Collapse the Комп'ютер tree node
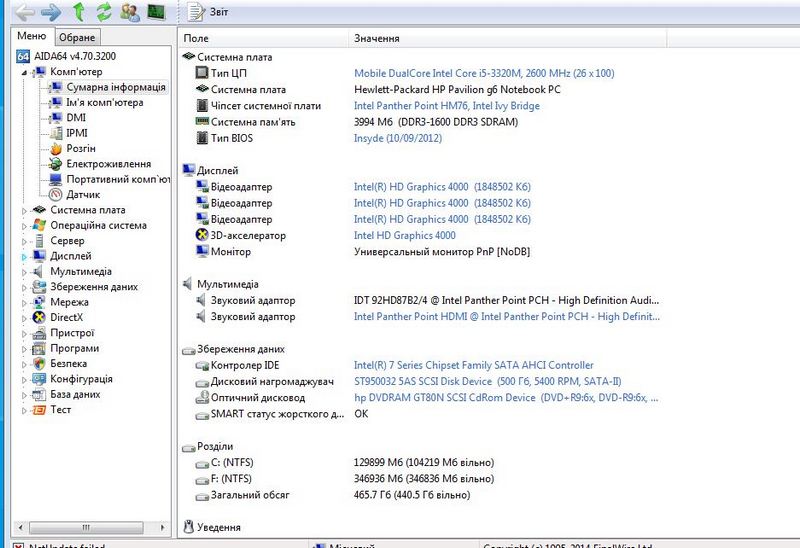The height and width of the screenshot is (548, 800). [25, 72]
